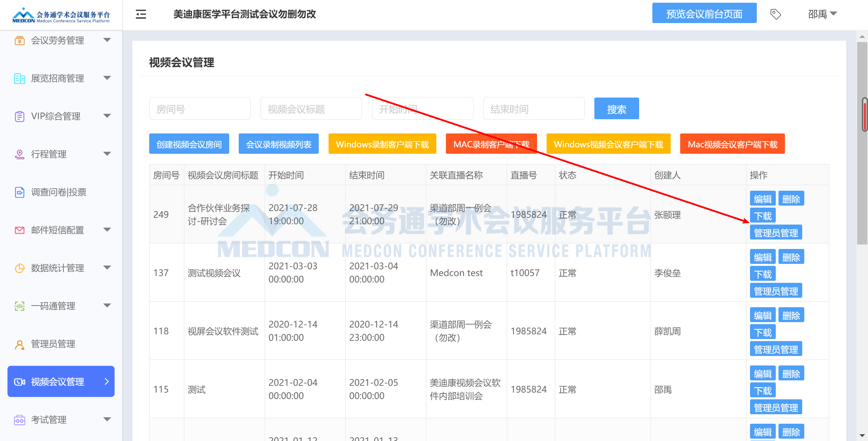Expand the 数据统计管理 menu arrow

[107, 268]
